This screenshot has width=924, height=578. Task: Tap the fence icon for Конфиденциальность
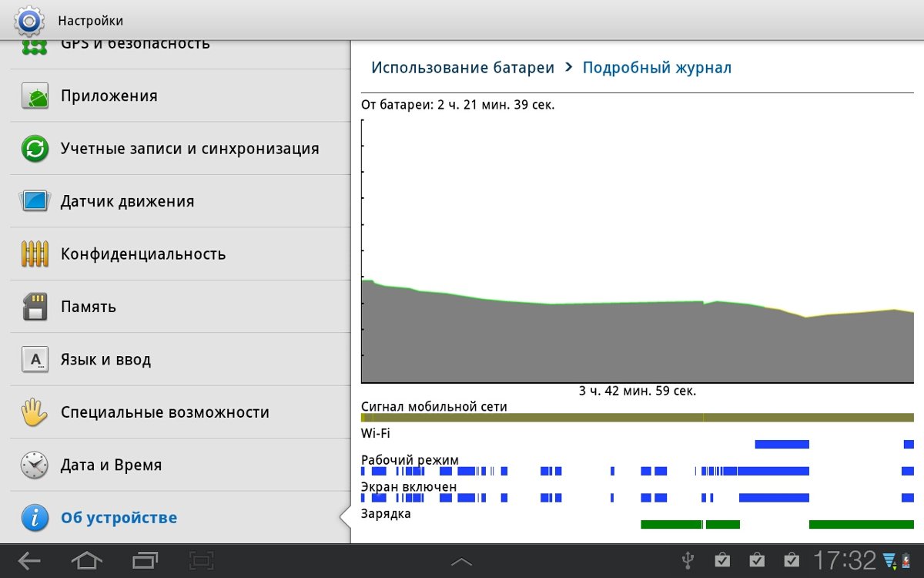click(x=35, y=254)
